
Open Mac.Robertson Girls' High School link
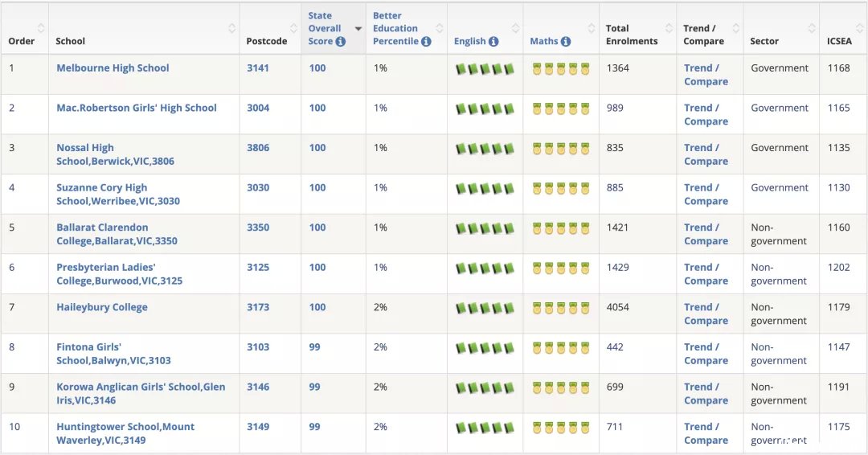[x=137, y=108]
